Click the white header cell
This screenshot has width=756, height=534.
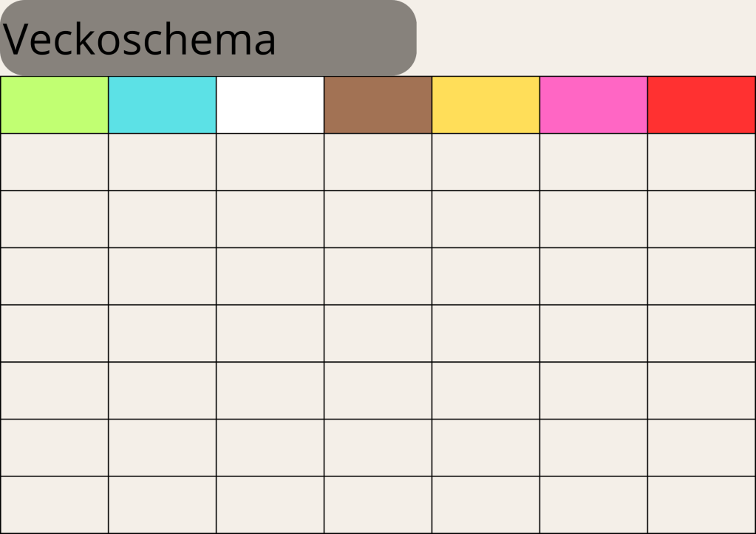coord(270,105)
